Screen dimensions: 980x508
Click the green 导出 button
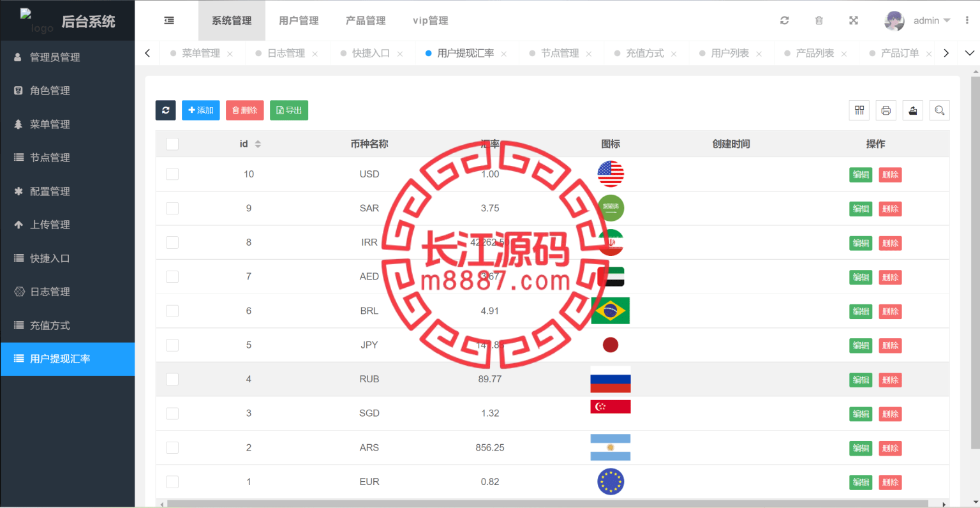click(x=289, y=110)
